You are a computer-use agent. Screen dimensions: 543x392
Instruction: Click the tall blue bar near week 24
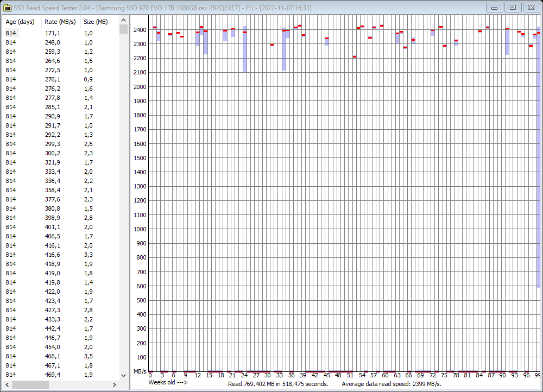point(245,49)
